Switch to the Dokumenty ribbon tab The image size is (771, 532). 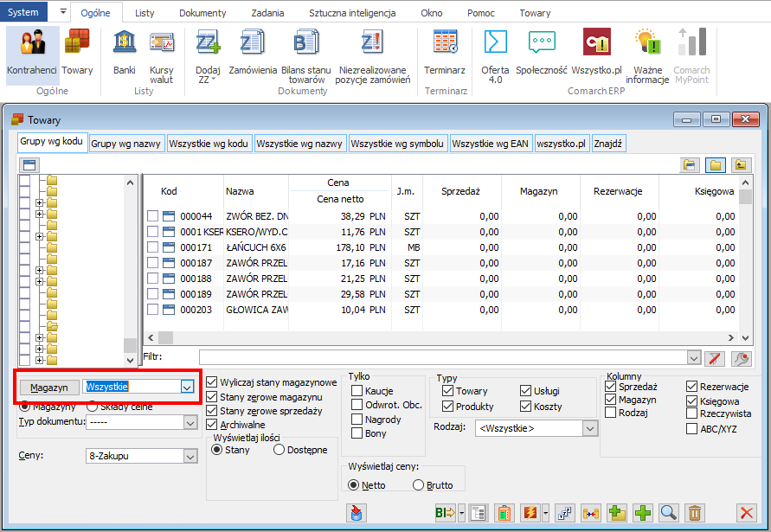(x=202, y=13)
